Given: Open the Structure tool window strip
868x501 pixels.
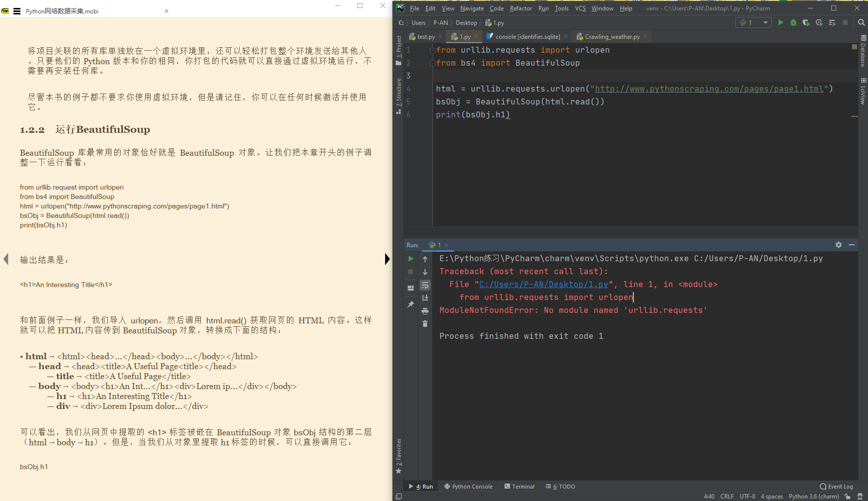Looking at the screenshot, I should coord(399,96).
